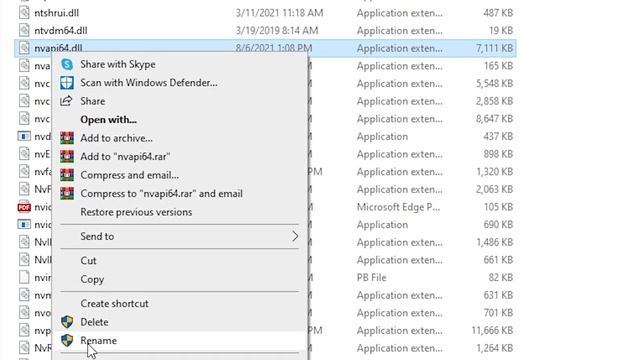Click the 7,111 KB size value
This screenshot has height=360, width=640.
click(494, 48)
